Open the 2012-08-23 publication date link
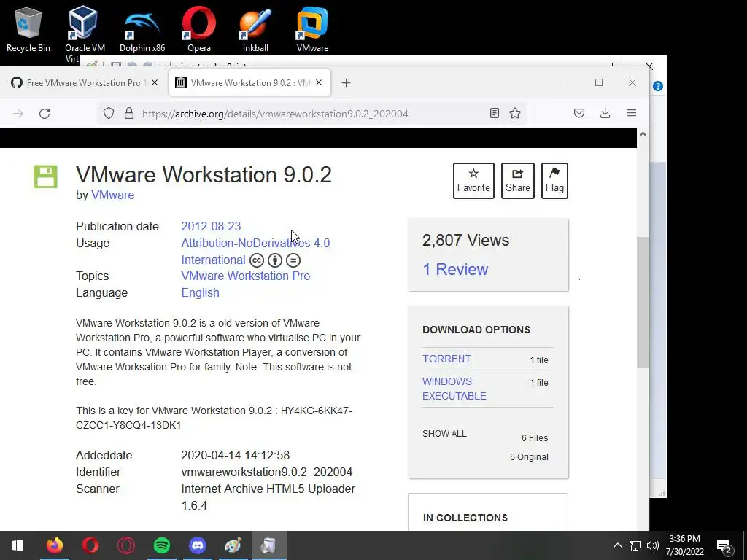Image resolution: width=747 pixels, height=560 pixels. [x=211, y=226]
